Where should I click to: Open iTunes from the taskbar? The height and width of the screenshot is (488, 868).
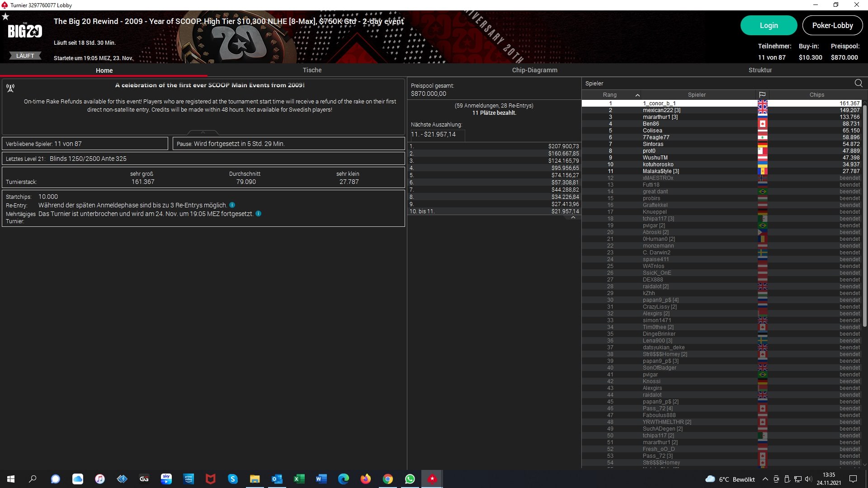click(x=100, y=479)
